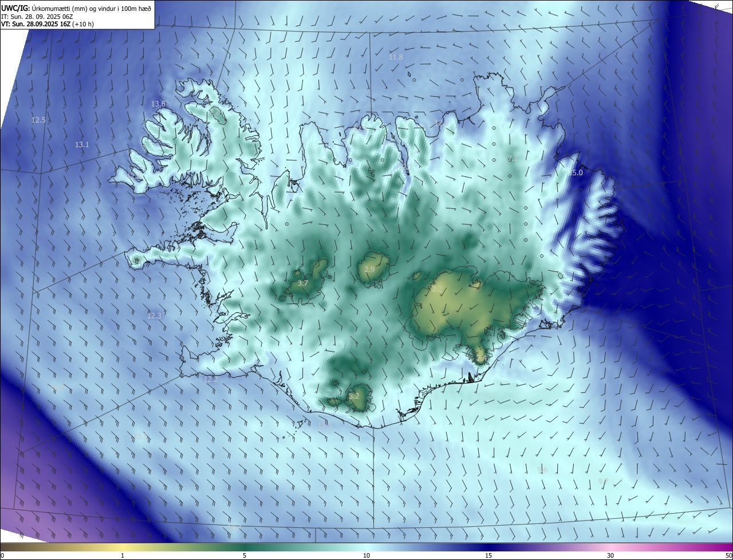Click the 12.5 value label in the northwest sea
The image size is (733, 560).
[38, 120]
